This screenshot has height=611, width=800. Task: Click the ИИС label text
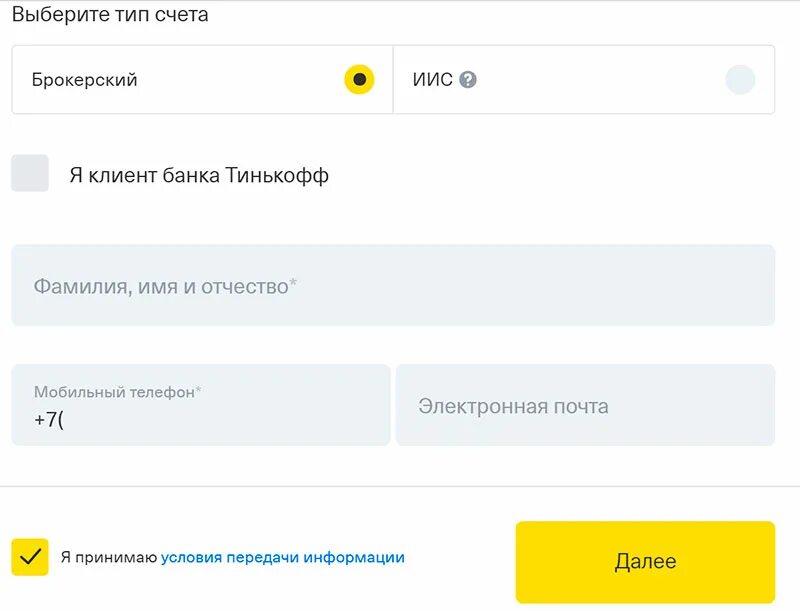pyautogui.click(x=433, y=80)
